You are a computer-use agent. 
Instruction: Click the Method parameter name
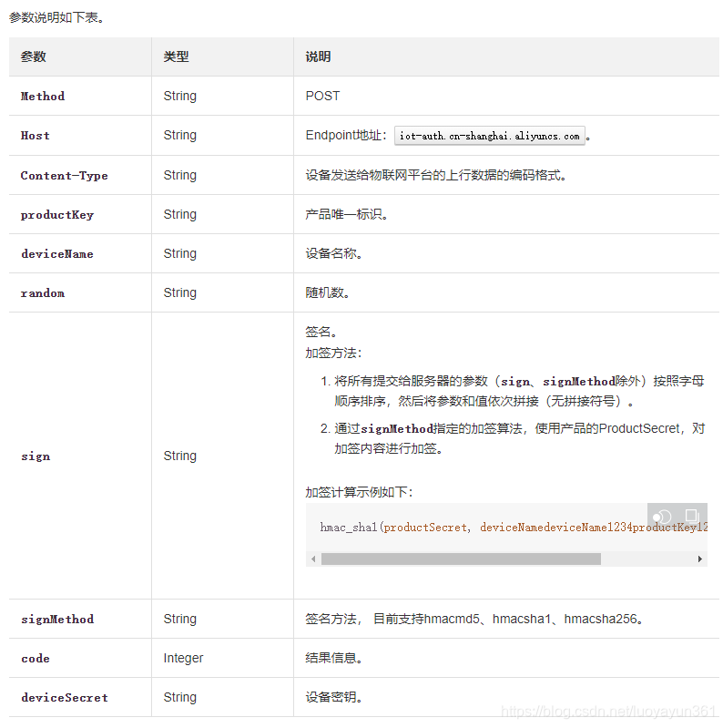43,96
